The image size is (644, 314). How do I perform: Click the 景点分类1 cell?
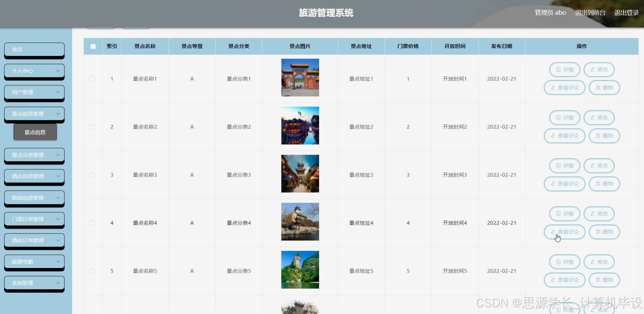pos(239,79)
